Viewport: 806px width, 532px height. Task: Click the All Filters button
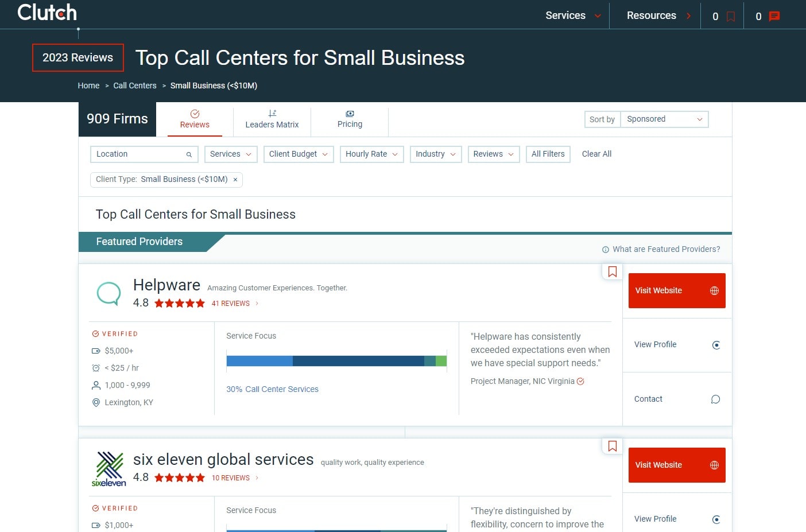click(548, 154)
